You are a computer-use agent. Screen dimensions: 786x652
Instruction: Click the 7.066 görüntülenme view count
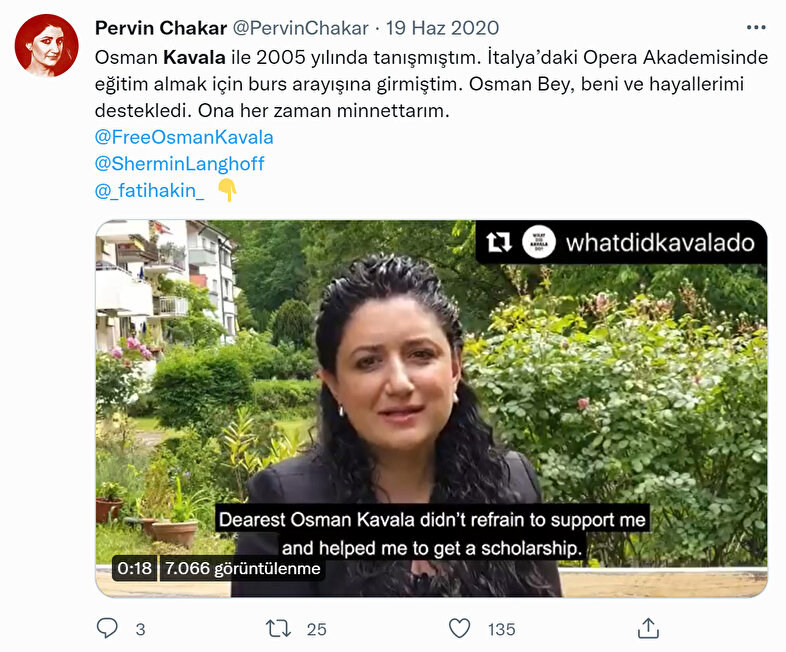click(x=243, y=568)
